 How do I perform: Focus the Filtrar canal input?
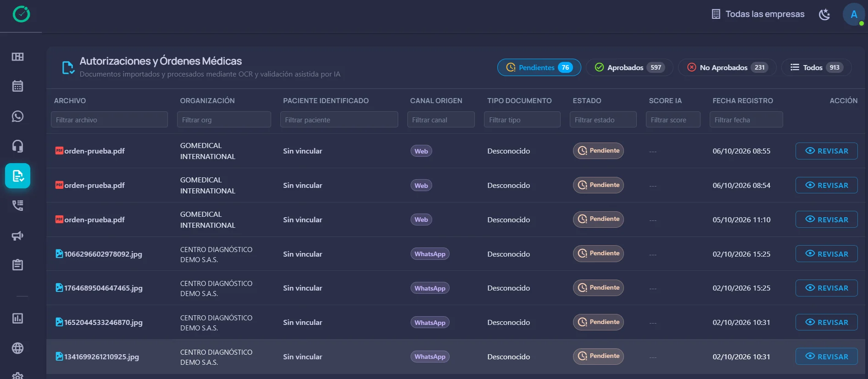441,120
